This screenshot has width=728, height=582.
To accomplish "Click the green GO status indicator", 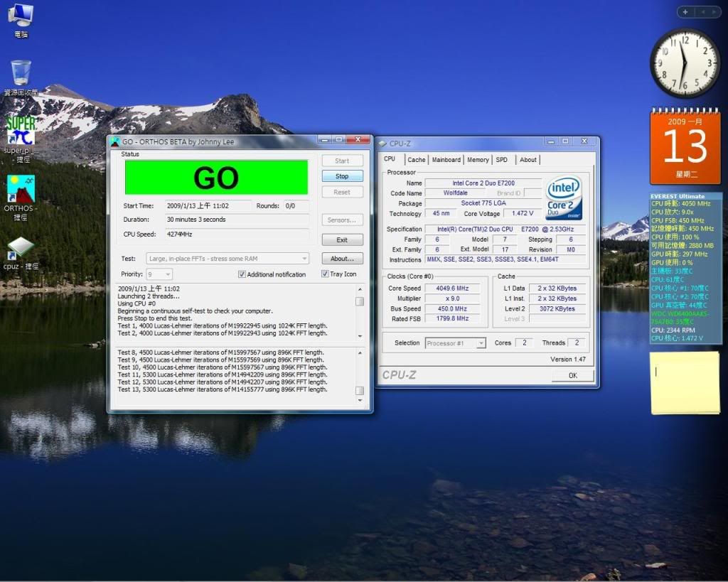I will (216, 178).
